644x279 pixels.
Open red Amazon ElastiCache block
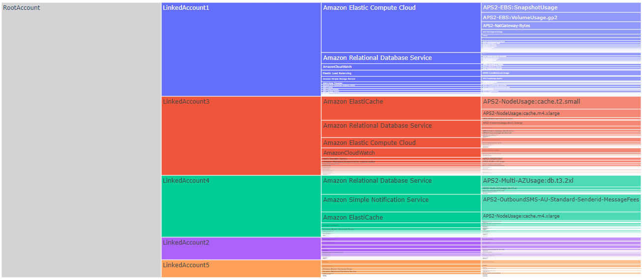[x=401, y=109]
